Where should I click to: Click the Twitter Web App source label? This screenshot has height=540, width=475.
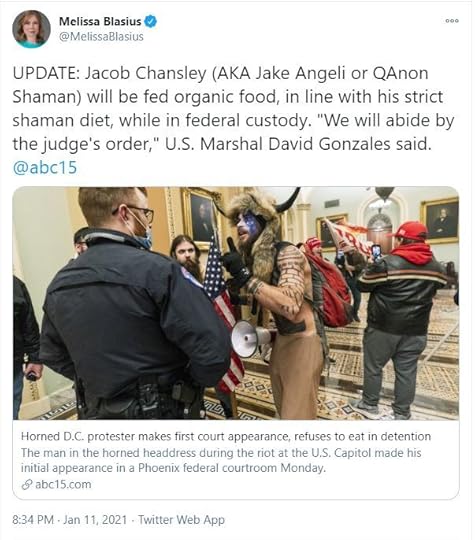click(182, 520)
